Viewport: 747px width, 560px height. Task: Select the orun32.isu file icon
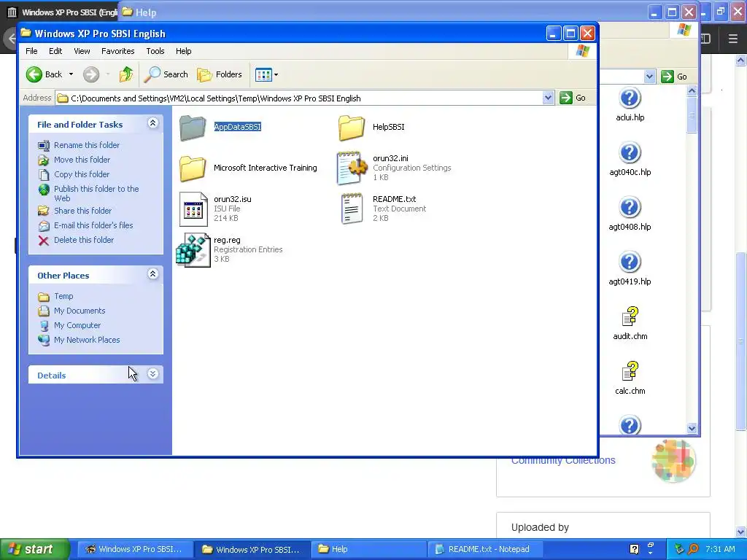click(x=193, y=209)
